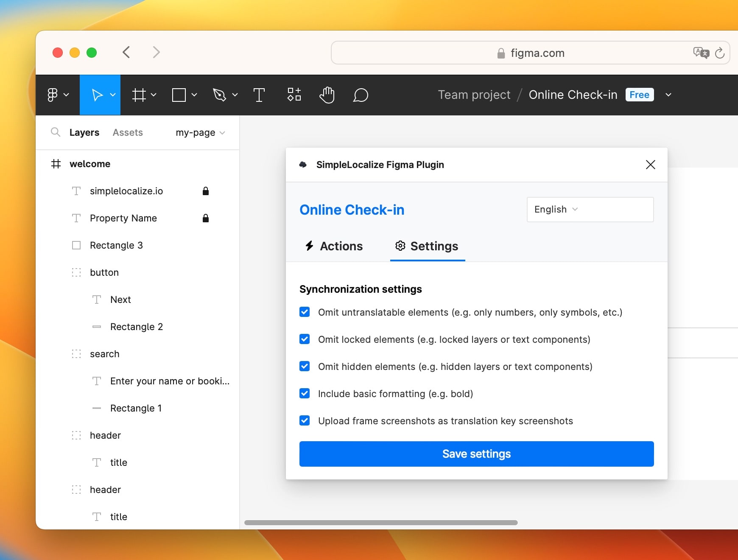
Task: Select the Hand tool
Action: pos(327,95)
